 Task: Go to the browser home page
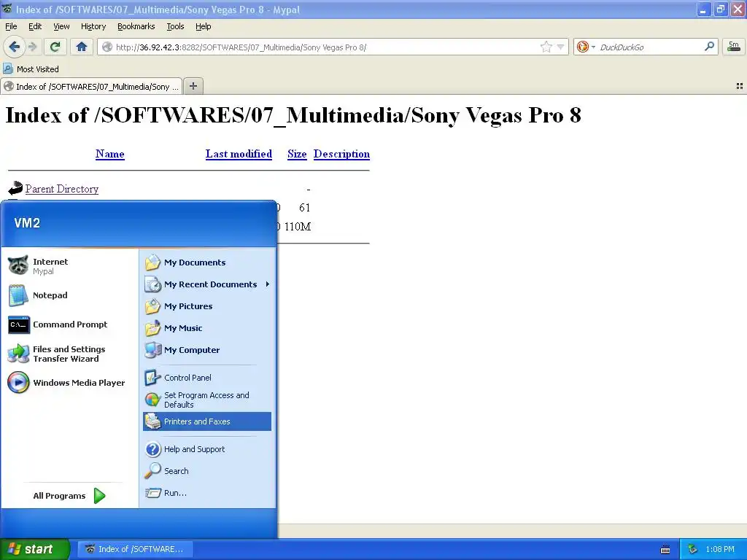(x=82, y=47)
